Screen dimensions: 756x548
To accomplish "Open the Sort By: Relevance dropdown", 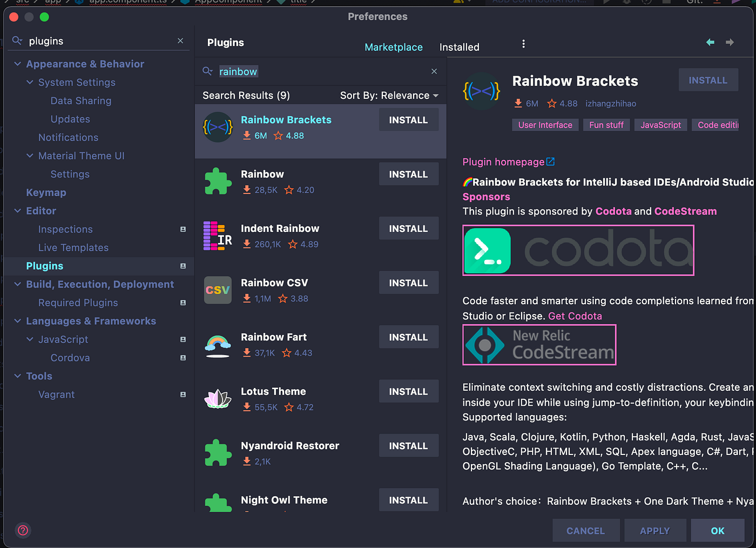I will (x=389, y=96).
